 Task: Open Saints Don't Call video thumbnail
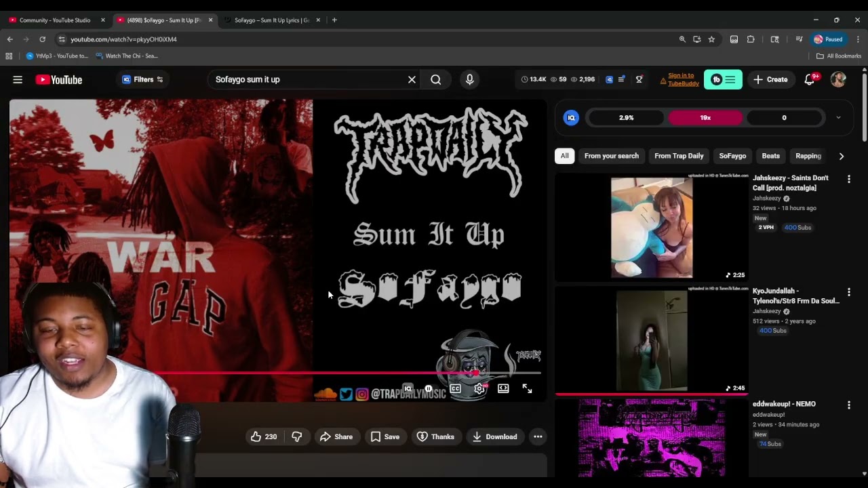click(x=651, y=227)
